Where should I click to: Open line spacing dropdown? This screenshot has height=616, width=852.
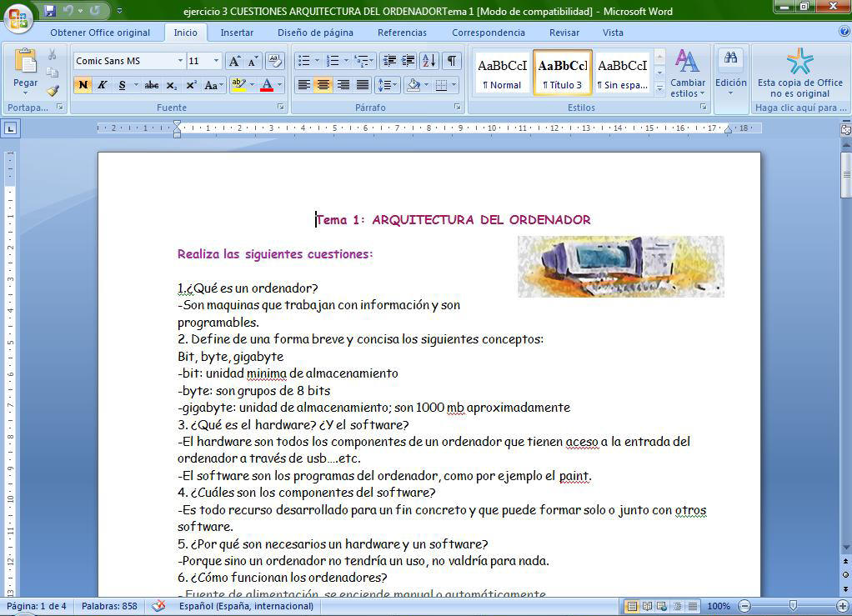(x=387, y=85)
